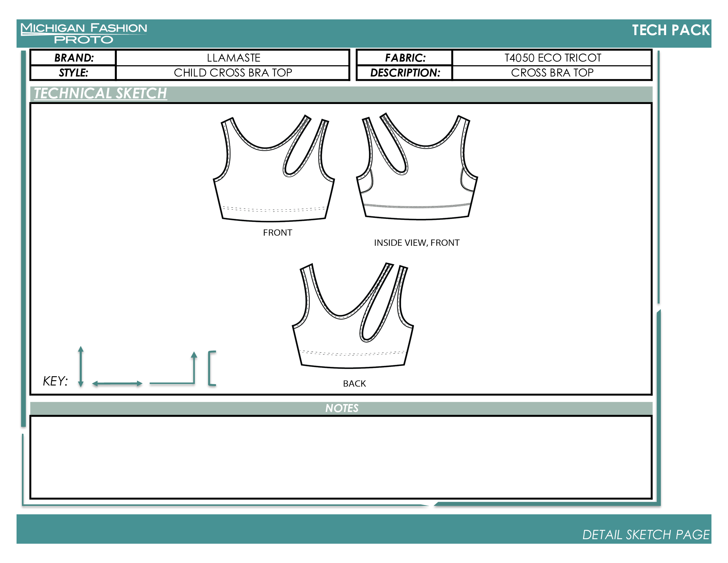Click the Michigan Fashion Proto logo
Image resolution: width=728 pixels, height=563 pixels.
tap(83, 33)
